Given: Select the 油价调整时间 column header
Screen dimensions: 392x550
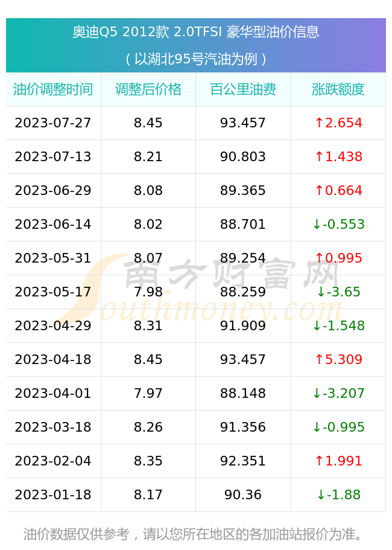Looking at the screenshot, I should tap(53, 89).
